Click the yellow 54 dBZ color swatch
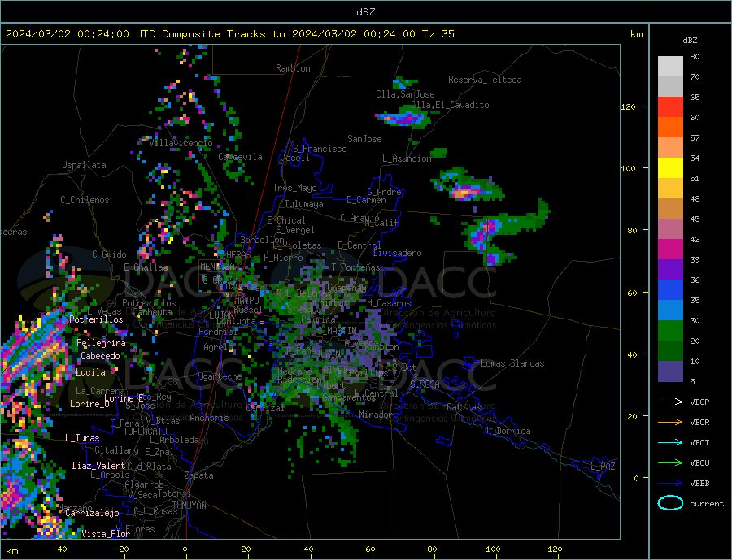 pos(670,168)
